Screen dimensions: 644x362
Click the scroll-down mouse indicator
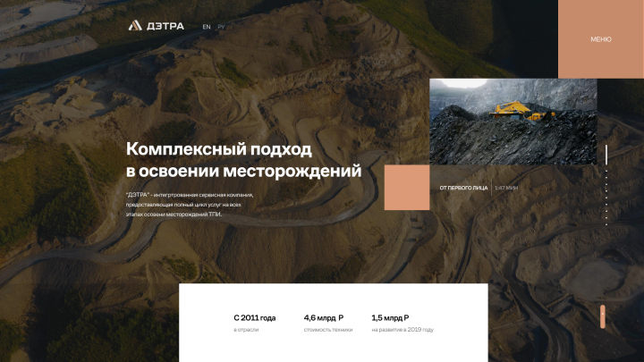click(603, 316)
